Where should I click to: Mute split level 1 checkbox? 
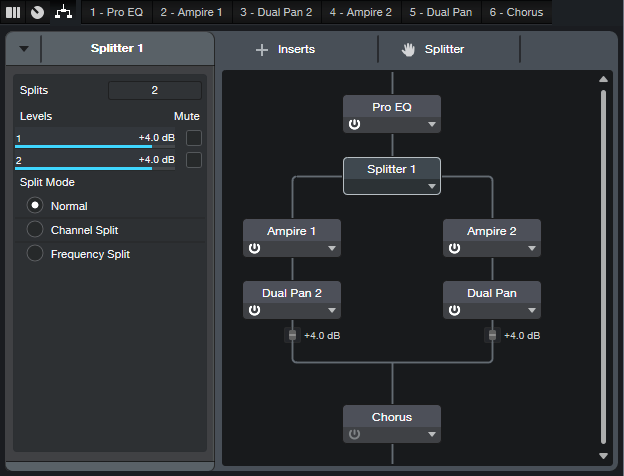pyautogui.click(x=194, y=138)
